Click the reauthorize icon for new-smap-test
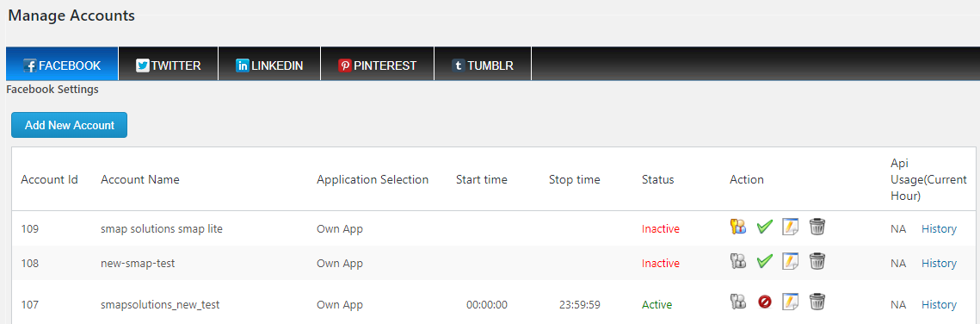 coord(738,261)
